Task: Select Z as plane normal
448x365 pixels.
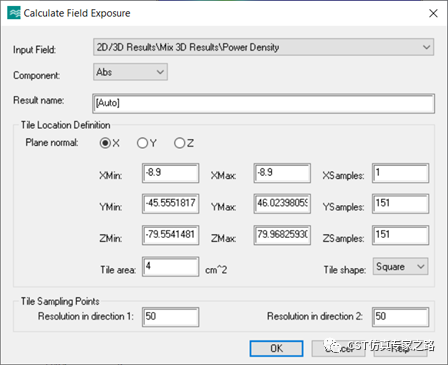Action: pos(179,143)
